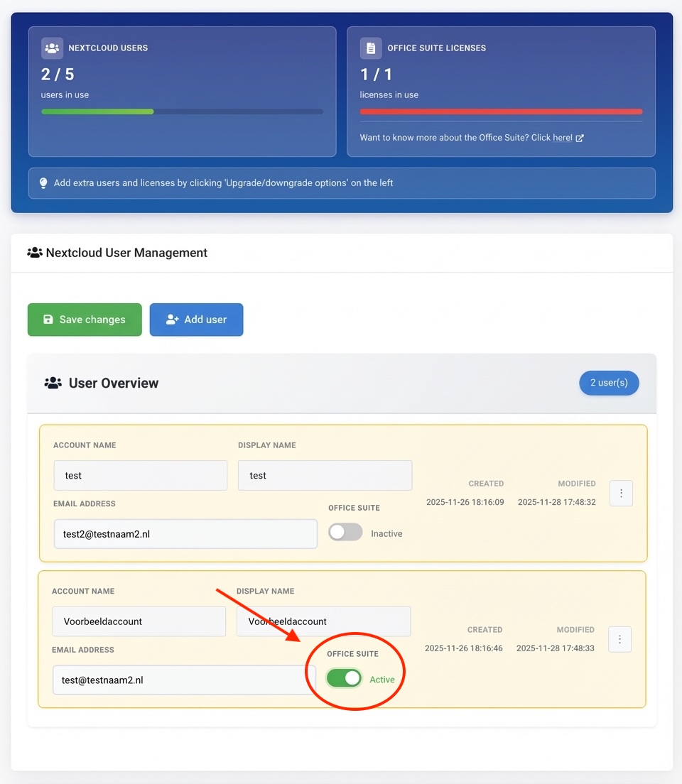
Task: Click the 'Inactive' status label
Action: [386, 533]
